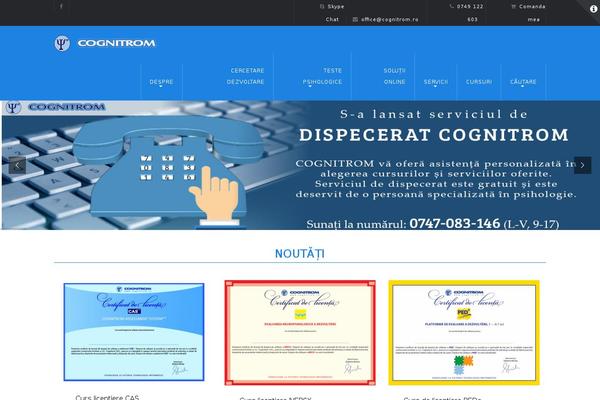The width and height of the screenshot is (600, 400).
Task: Open CERCETARE DEZVOLTARE menu item
Action: [246, 76]
